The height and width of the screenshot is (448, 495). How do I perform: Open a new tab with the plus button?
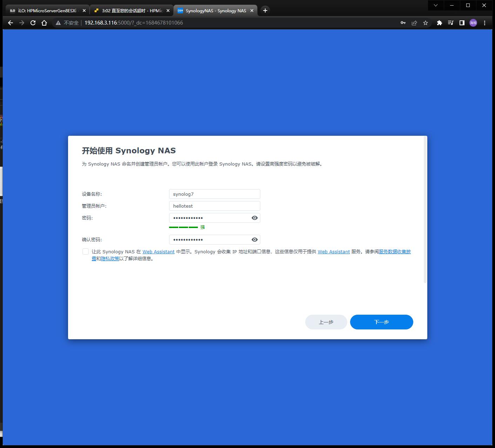(x=265, y=11)
